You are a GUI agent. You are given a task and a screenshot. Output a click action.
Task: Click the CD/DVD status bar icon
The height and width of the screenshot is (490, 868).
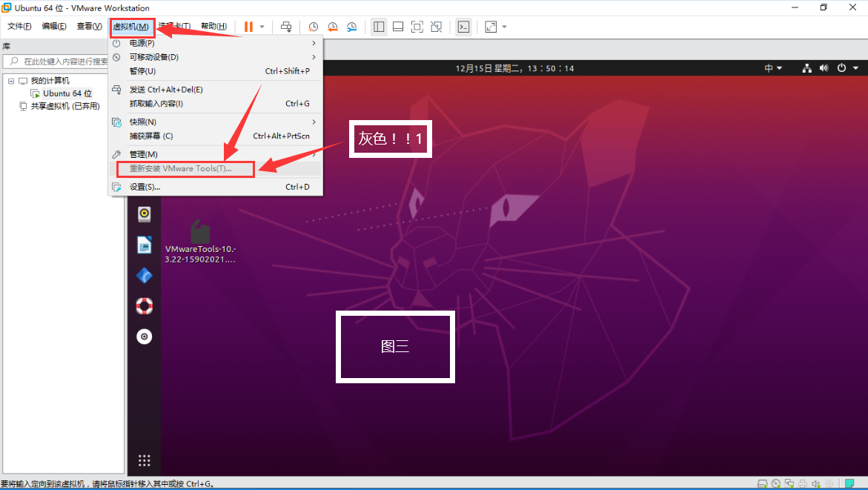click(x=776, y=484)
